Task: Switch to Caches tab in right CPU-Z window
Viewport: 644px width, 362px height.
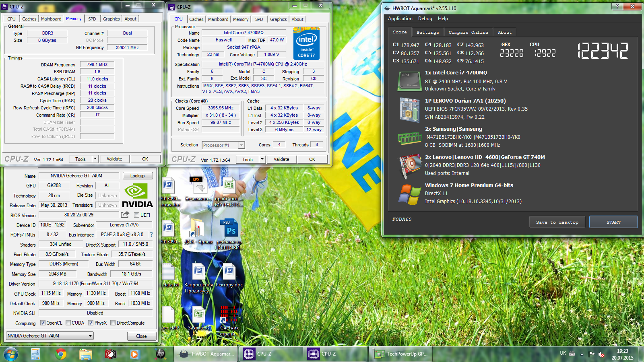Action: (x=196, y=19)
